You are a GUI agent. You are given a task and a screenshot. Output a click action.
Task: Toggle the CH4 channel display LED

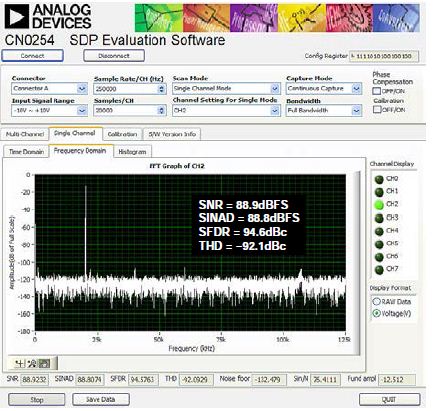click(x=379, y=231)
